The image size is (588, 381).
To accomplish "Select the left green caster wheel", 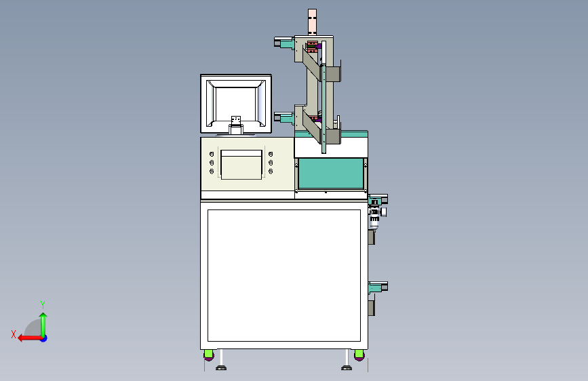I will (208, 355).
